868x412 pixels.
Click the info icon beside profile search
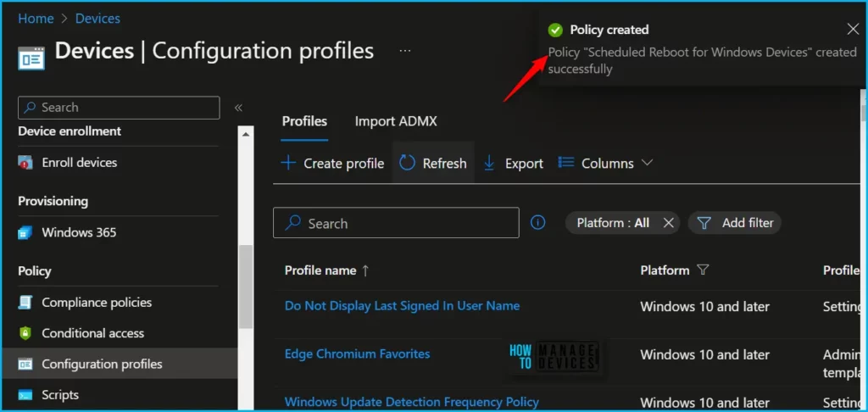click(537, 223)
